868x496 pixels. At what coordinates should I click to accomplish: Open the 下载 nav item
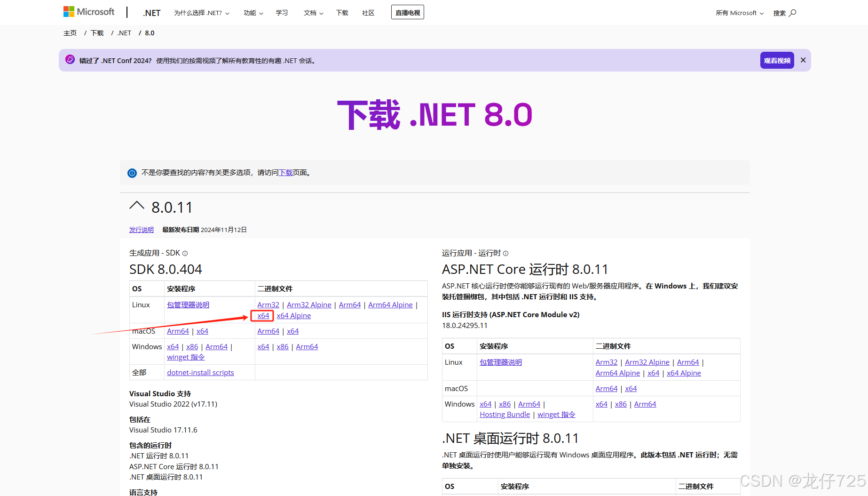[342, 13]
